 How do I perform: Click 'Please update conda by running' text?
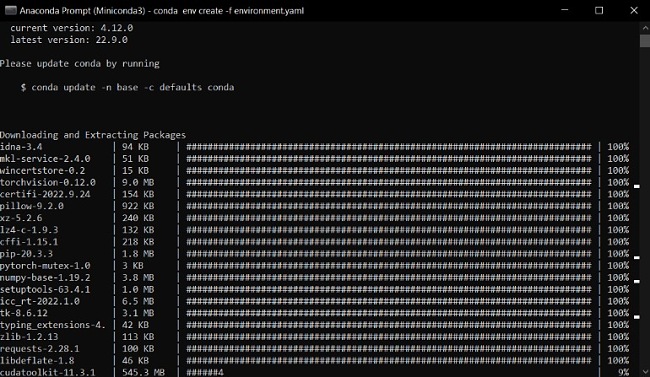(x=80, y=63)
